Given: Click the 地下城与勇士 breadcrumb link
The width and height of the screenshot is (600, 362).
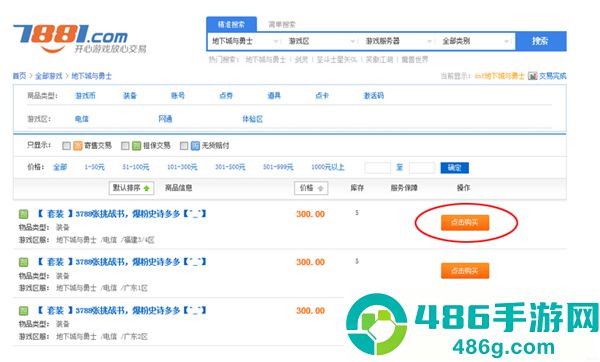Looking at the screenshot, I should (x=91, y=76).
